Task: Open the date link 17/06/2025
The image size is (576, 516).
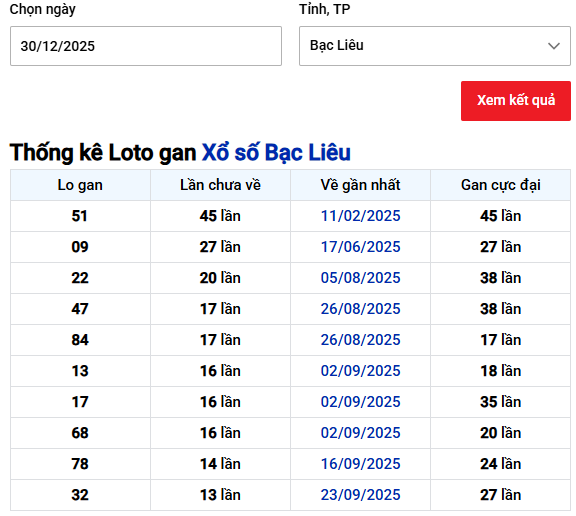Action: 360,247
